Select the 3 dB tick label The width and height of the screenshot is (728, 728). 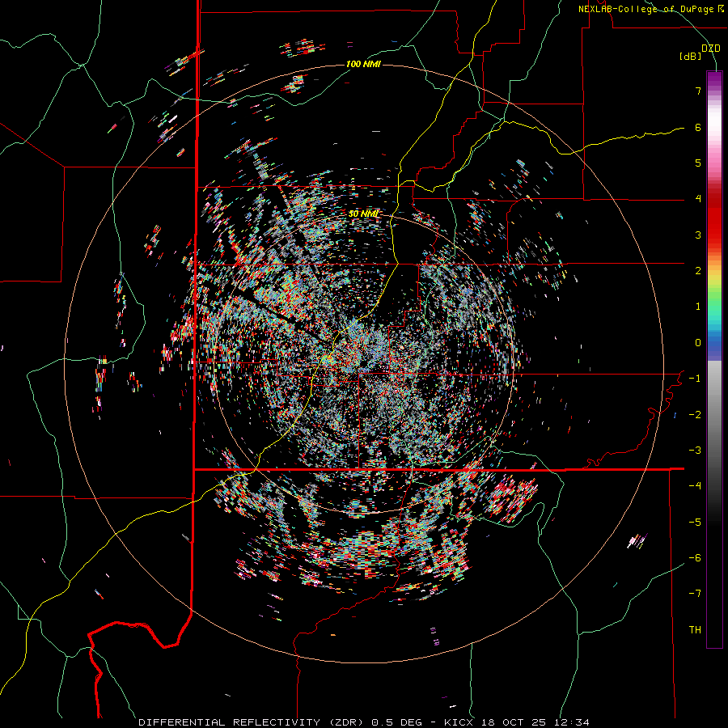point(698,235)
